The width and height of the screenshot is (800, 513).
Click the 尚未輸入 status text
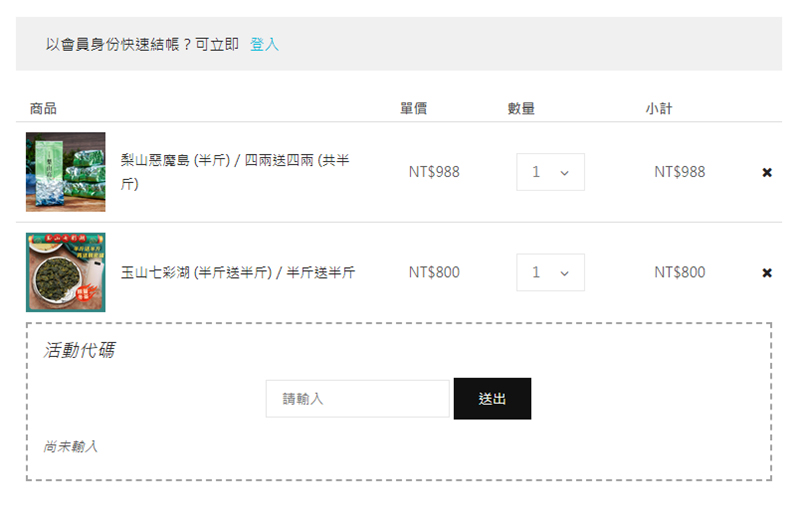(x=71, y=446)
